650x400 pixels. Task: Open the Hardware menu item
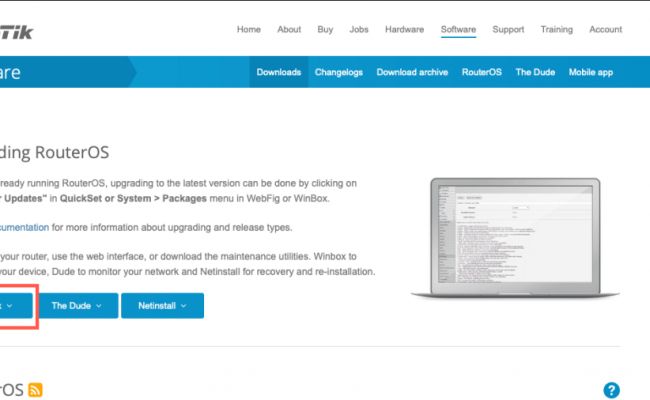pyautogui.click(x=404, y=29)
